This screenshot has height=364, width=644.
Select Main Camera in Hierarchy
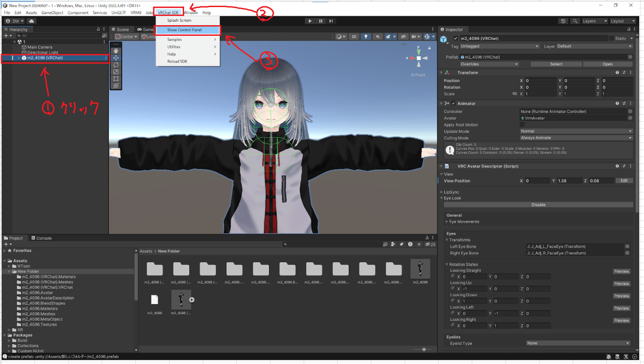[40, 47]
